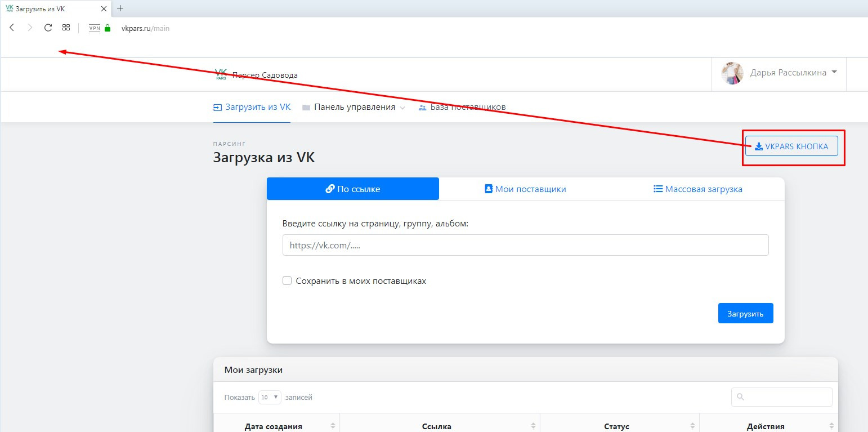This screenshot has height=432, width=868.
Task: Select the Массовая загрузка tab
Action: (697, 189)
